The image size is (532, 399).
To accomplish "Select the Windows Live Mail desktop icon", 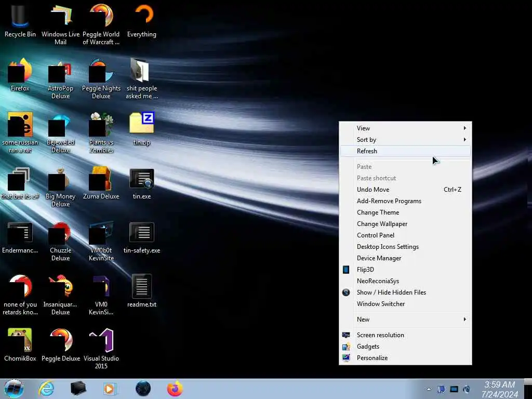I will point(60,24).
